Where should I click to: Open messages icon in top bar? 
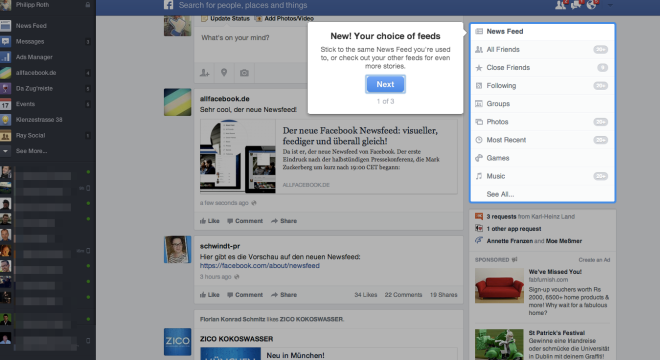click(576, 5)
